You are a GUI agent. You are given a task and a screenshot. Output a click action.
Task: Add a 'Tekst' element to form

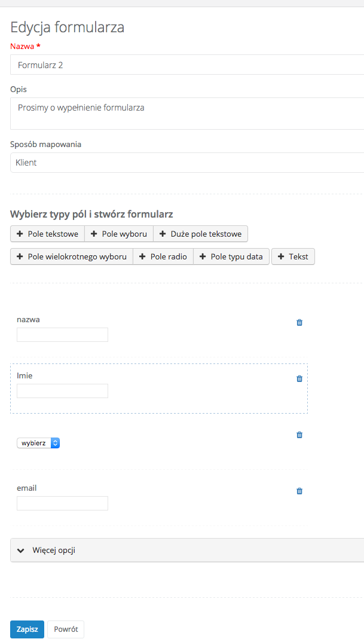click(293, 256)
